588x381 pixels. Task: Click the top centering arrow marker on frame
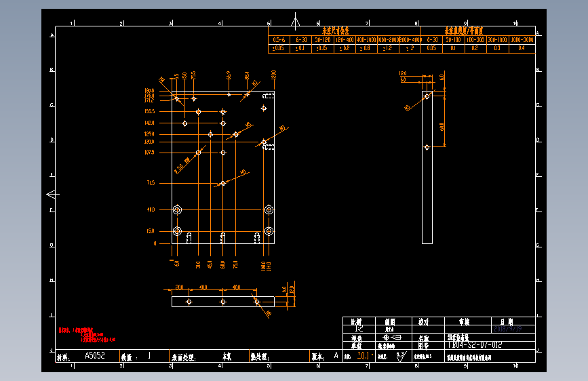(296, 21)
